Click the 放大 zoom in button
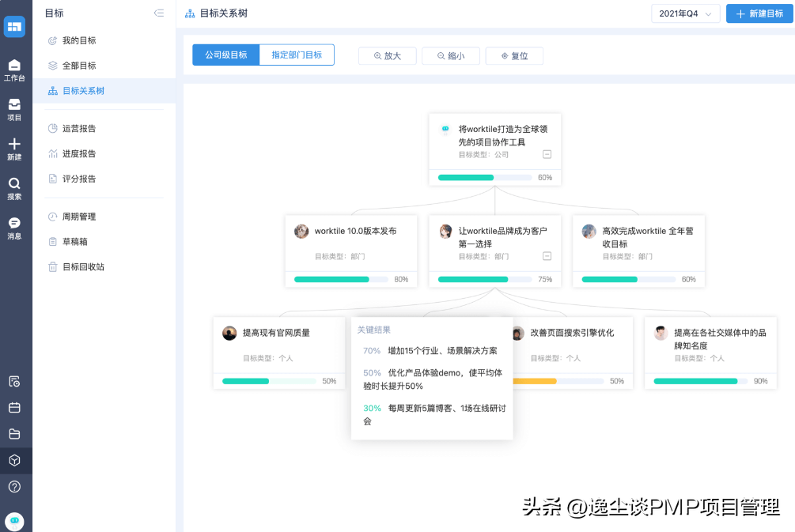795x532 pixels. pyautogui.click(x=388, y=56)
